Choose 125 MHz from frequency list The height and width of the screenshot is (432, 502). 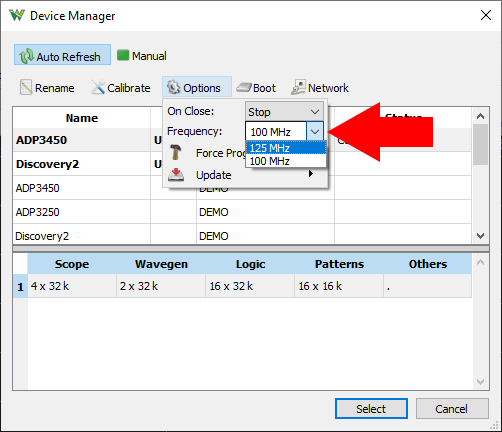click(x=286, y=148)
